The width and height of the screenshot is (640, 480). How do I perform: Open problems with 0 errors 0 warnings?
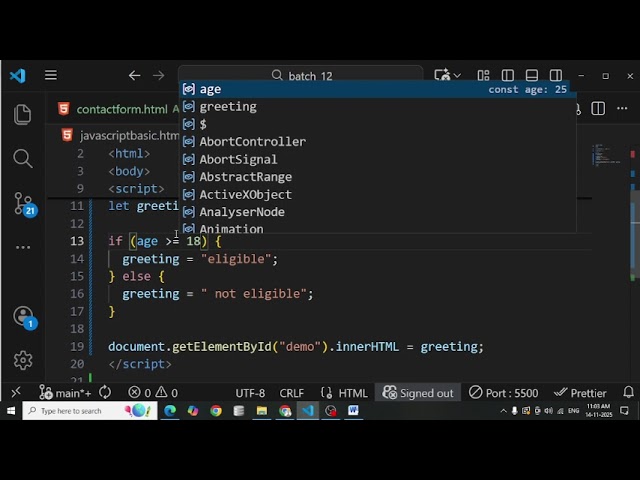tap(153, 393)
